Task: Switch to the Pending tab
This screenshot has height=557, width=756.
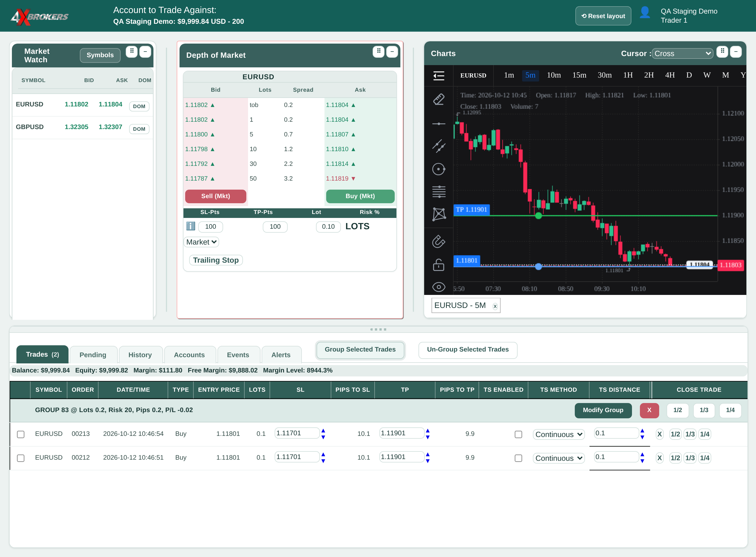Action: (93, 355)
